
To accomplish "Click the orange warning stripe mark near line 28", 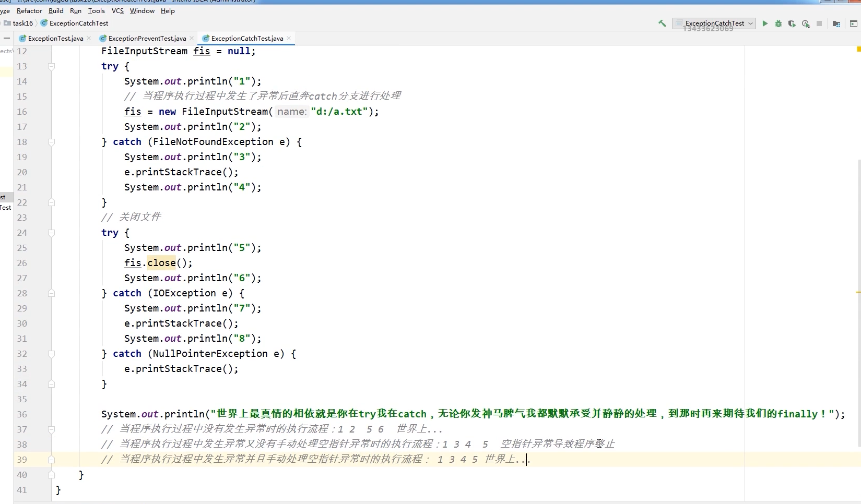I will [858, 292].
